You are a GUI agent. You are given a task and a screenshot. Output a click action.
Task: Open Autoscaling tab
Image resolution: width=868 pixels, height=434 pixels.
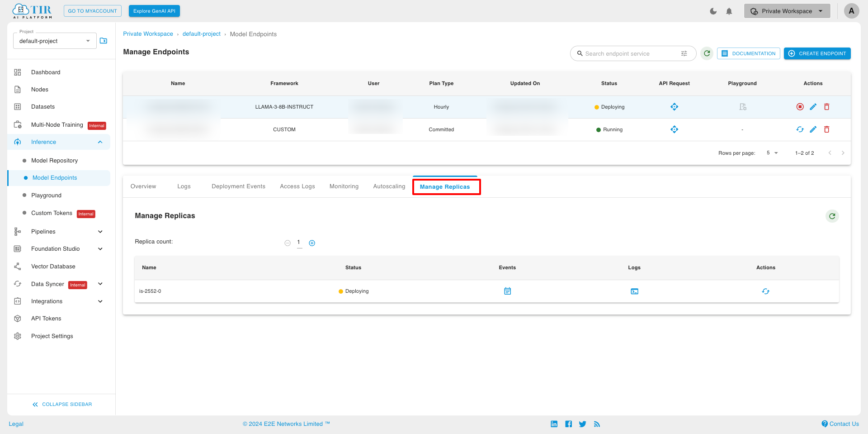pyautogui.click(x=389, y=186)
